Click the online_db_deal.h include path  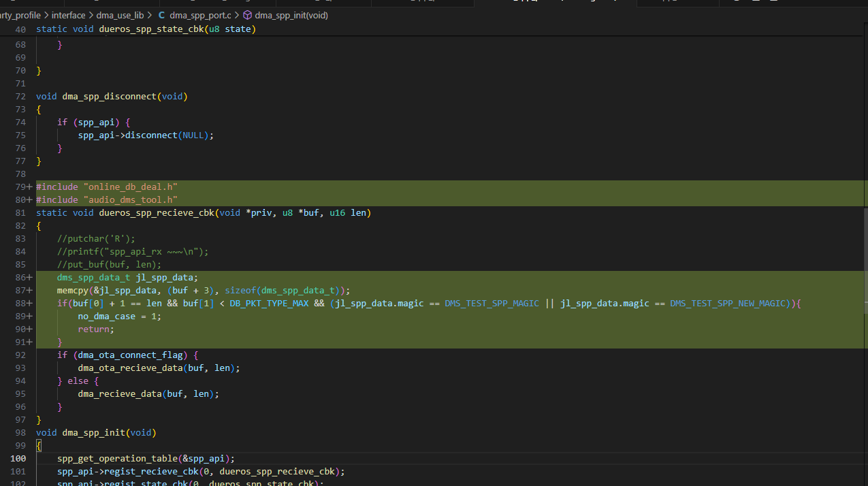pyautogui.click(x=130, y=187)
